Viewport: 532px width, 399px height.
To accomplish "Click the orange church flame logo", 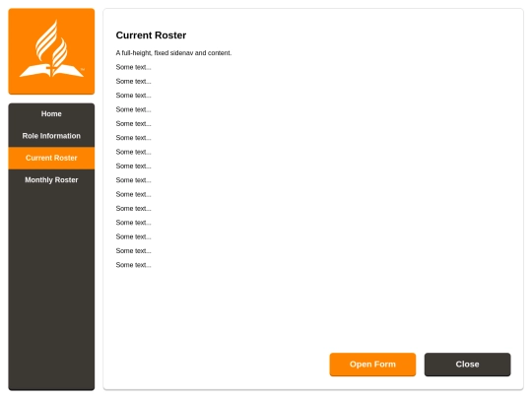I will [51, 51].
